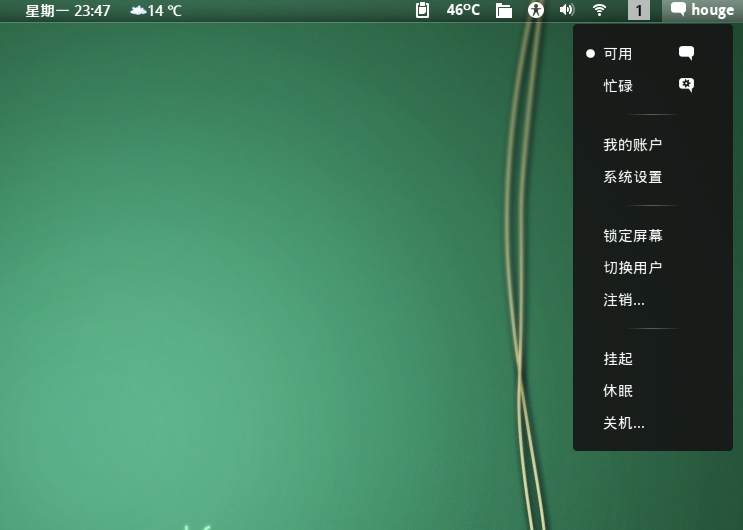
Task: Click the available speech bubble icon
Action: pos(686,53)
